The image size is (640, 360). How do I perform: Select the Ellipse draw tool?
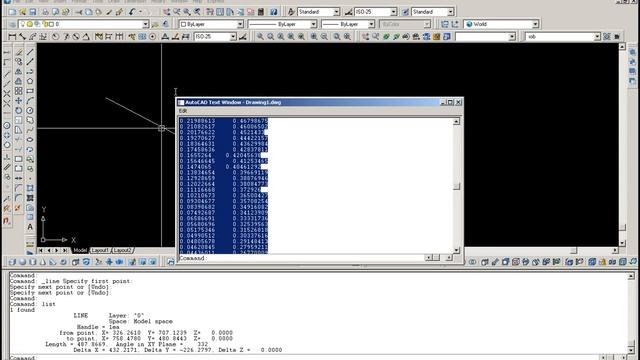[30, 140]
